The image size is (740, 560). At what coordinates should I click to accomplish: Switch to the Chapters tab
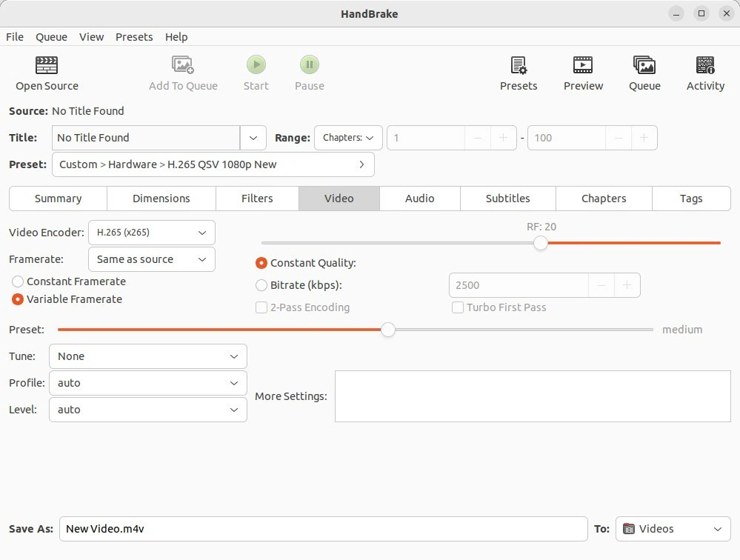click(x=604, y=199)
